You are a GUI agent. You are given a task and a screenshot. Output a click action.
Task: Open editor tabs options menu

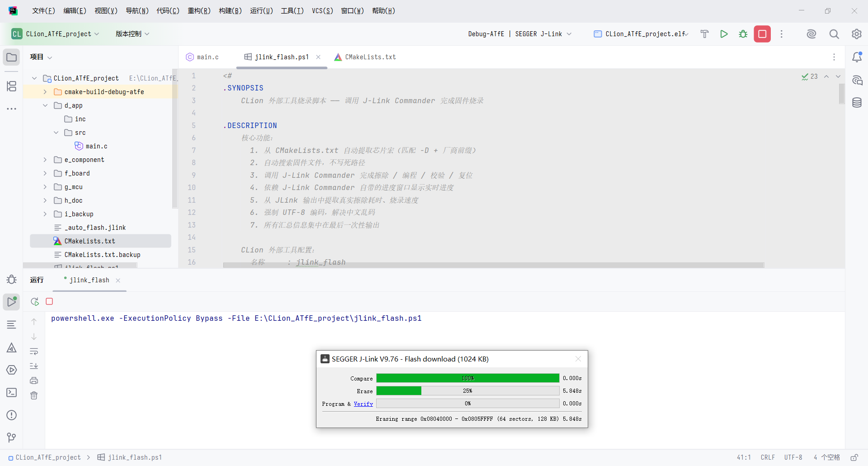click(834, 57)
